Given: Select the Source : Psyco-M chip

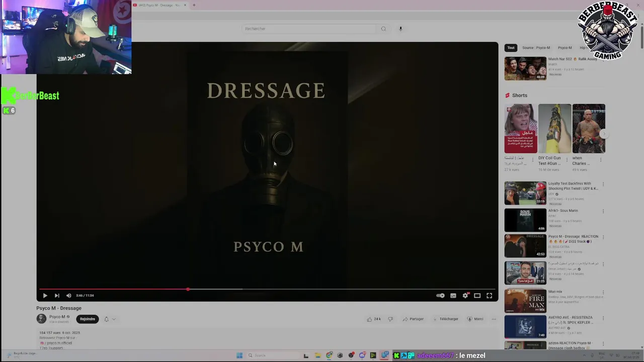Looking at the screenshot, I should 536,48.
